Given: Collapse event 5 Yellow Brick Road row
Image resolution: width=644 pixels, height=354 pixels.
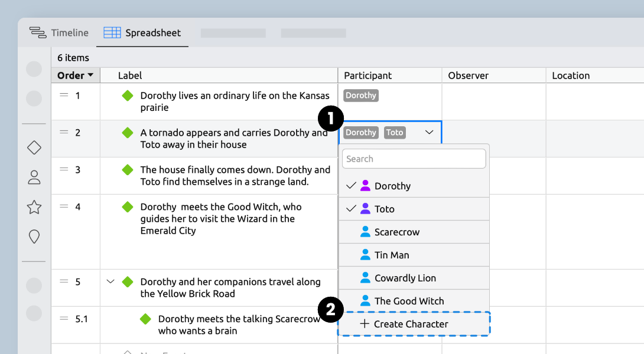Looking at the screenshot, I should [110, 282].
